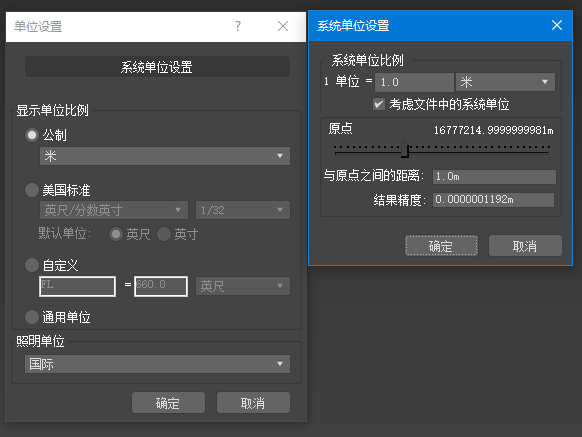The height and width of the screenshot is (437, 582).
Task: Click 取消 in 系统单位设置 dialog
Action: pos(525,245)
